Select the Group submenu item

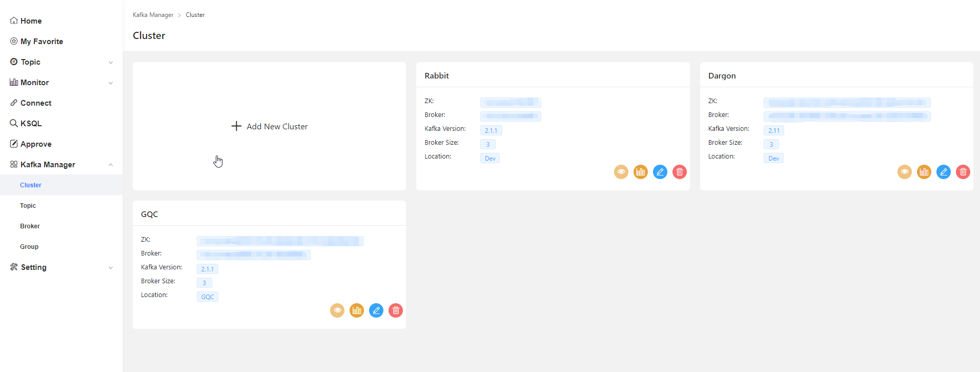(x=62, y=246)
